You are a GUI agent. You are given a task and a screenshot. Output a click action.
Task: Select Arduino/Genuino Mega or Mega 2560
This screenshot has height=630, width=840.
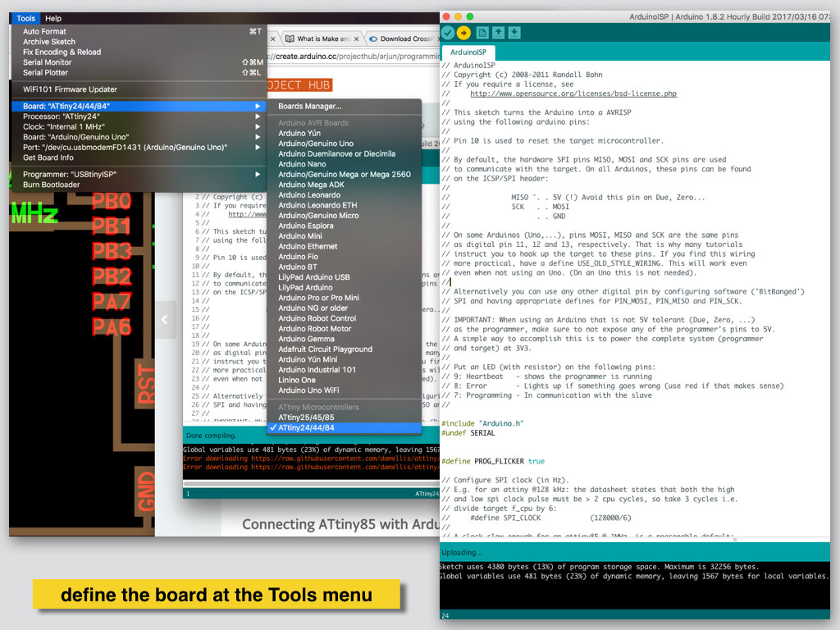[344, 174]
